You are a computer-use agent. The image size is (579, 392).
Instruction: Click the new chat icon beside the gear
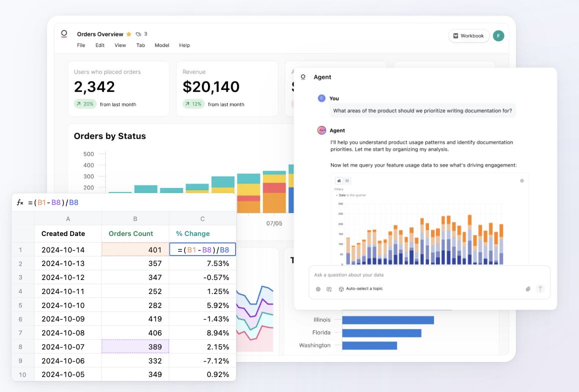coord(329,289)
